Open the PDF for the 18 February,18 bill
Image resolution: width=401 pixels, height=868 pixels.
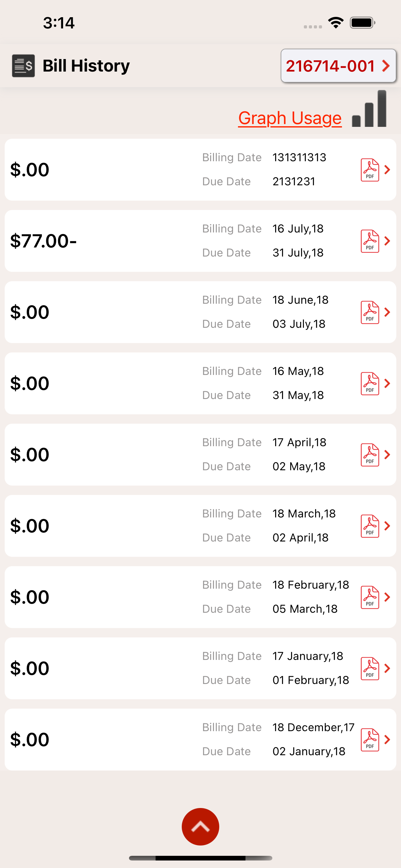[370, 597]
